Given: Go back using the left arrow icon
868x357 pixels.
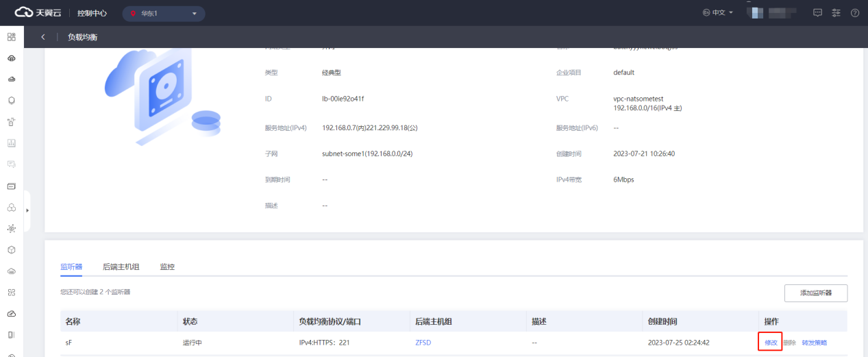Looking at the screenshot, I should click(43, 37).
